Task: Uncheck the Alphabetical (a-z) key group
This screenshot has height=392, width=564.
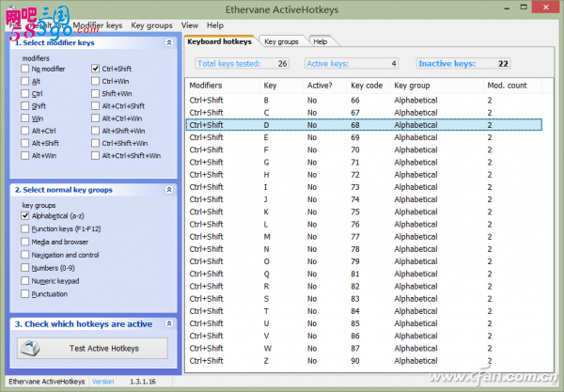Action: (24, 216)
